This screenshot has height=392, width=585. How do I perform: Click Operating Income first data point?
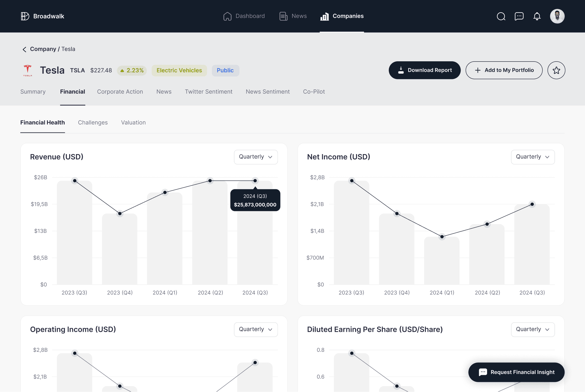(x=75, y=353)
